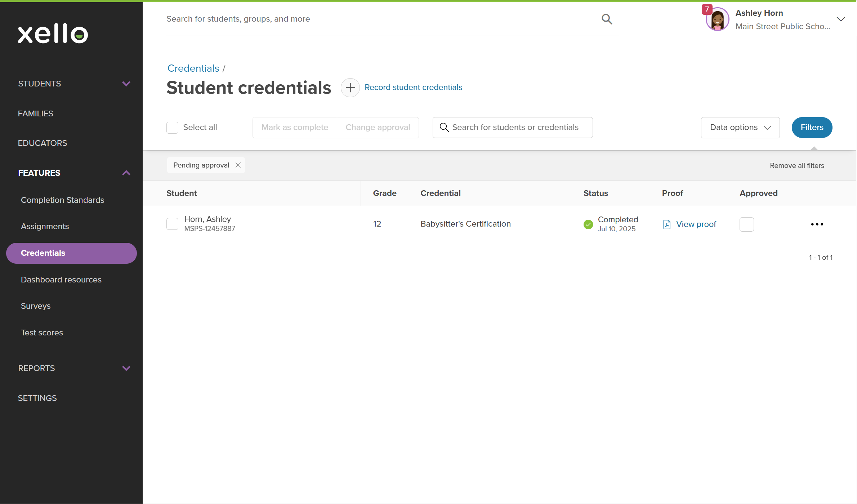Check the row checkbox for Horn, Ashley
The width and height of the screenshot is (857, 504).
tap(173, 224)
